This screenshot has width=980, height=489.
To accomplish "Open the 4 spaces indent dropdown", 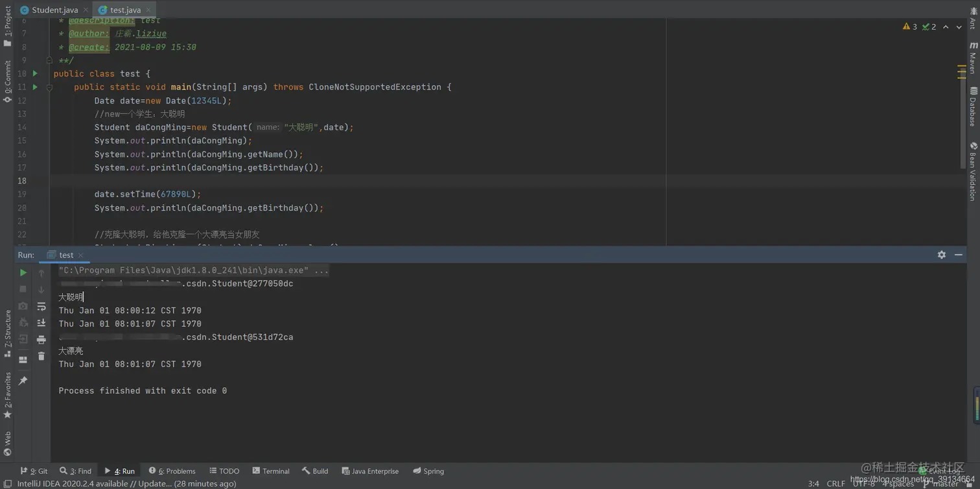I will pyautogui.click(x=898, y=484).
